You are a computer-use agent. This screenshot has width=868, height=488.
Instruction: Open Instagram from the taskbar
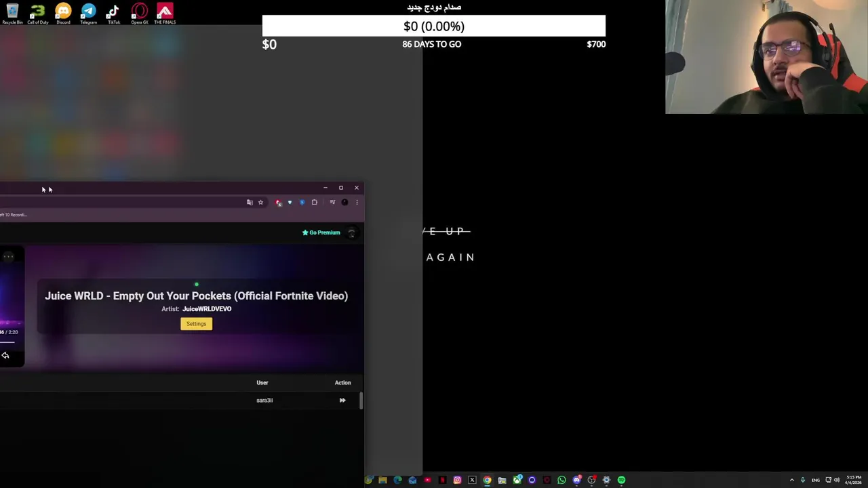[x=457, y=480]
